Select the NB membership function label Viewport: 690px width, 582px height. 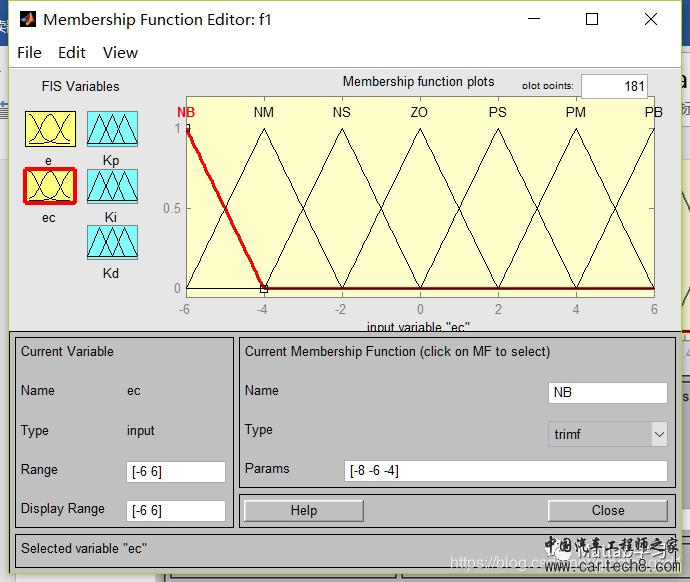pyautogui.click(x=186, y=112)
